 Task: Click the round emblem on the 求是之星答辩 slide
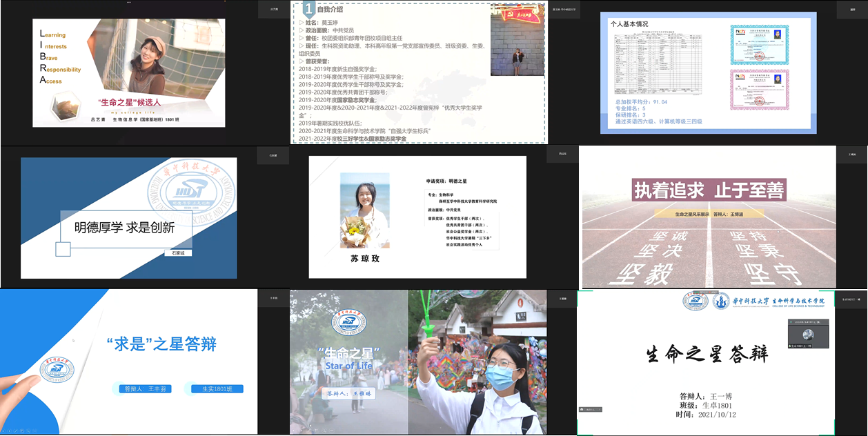coord(57,370)
